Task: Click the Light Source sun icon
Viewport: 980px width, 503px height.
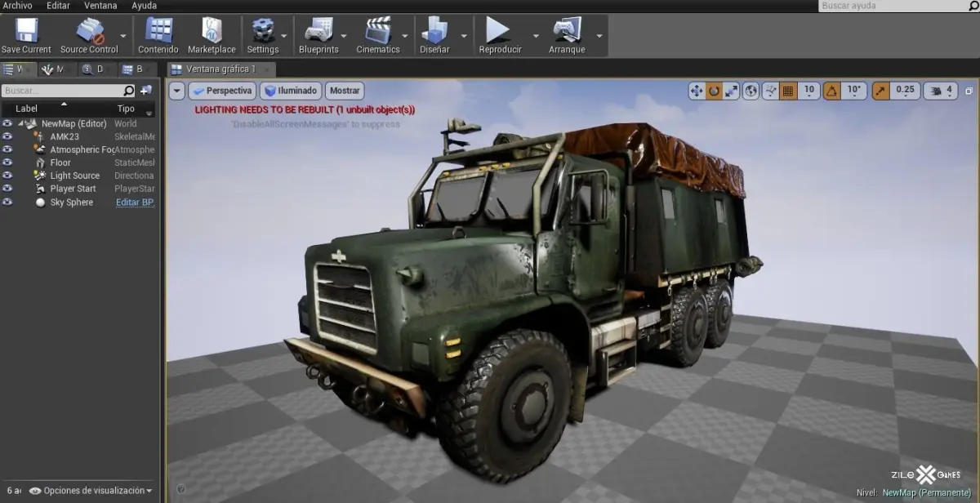Action: pos(40,176)
